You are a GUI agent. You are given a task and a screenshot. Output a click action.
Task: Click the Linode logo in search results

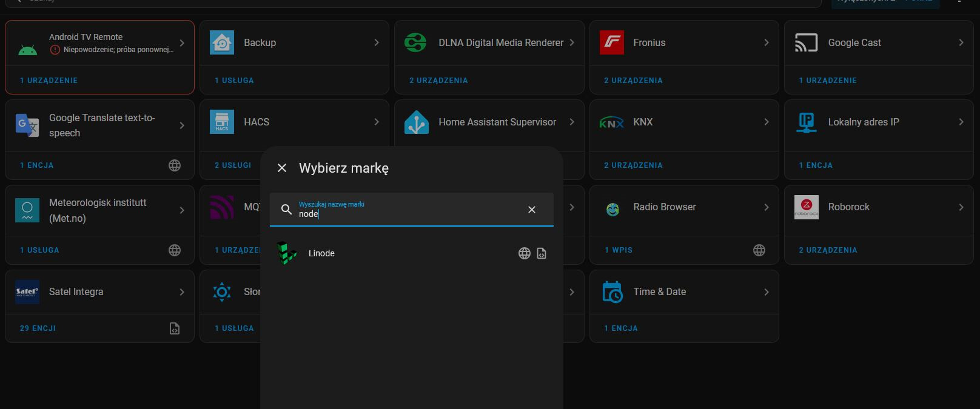click(286, 253)
